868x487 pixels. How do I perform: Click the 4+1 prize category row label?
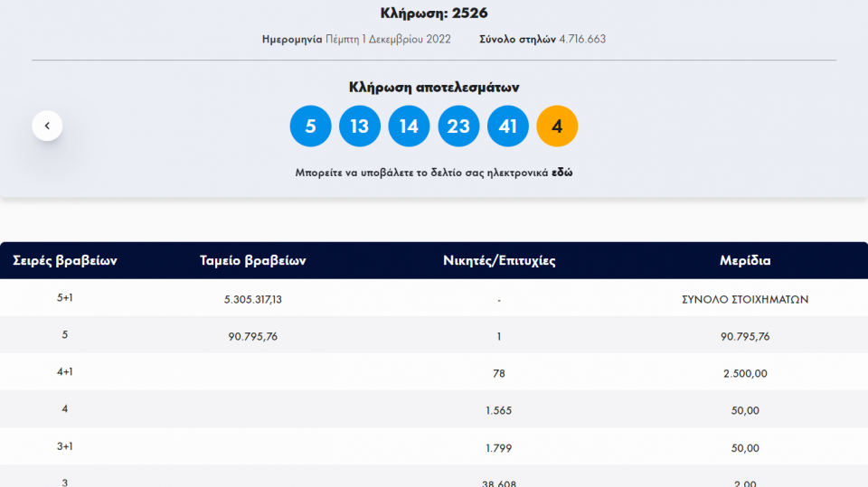(x=65, y=371)
